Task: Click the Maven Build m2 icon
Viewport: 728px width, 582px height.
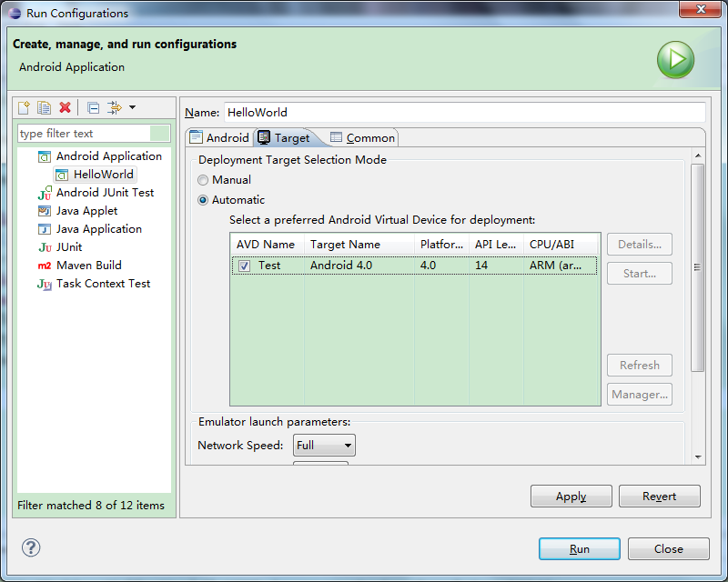Action: pos(45,266)
